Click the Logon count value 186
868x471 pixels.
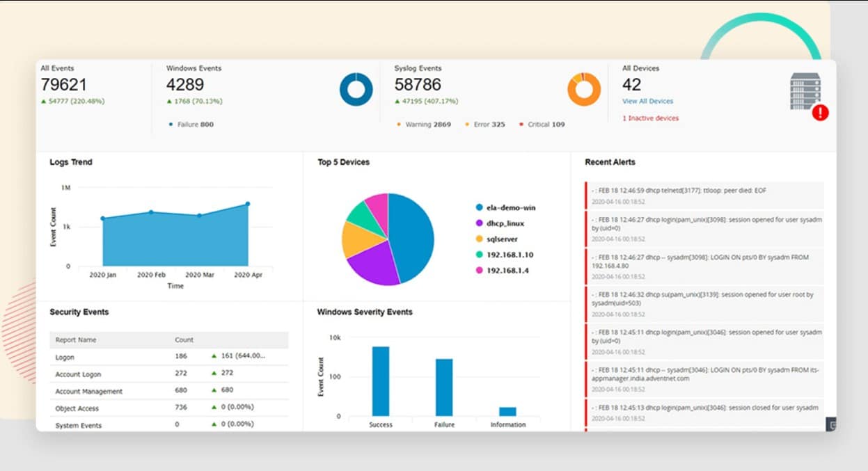(181, 356)
